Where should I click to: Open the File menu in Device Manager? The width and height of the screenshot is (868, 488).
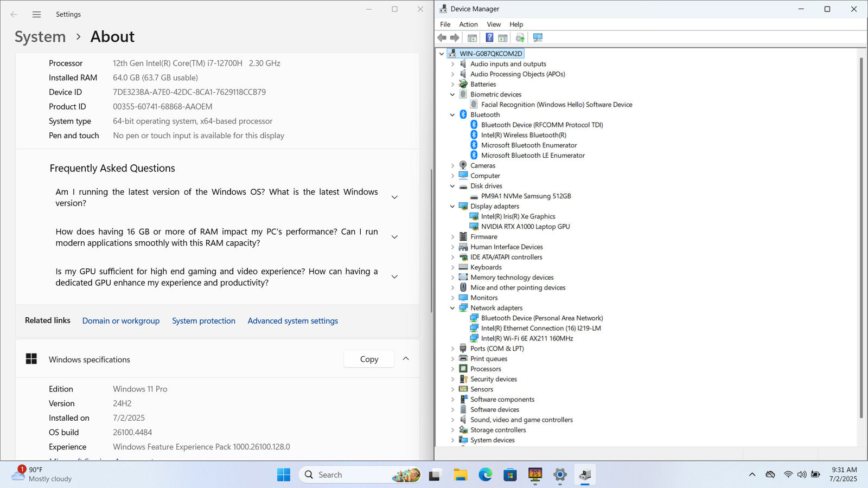tap(445, 24)
